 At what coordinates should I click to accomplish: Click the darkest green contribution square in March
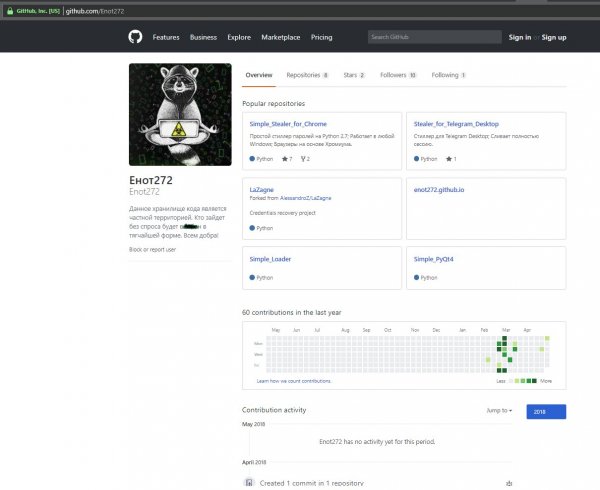click(505, 340)
